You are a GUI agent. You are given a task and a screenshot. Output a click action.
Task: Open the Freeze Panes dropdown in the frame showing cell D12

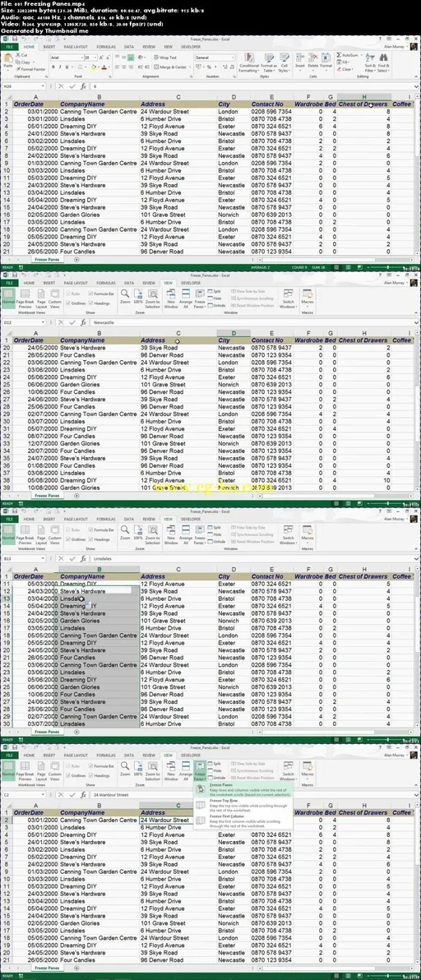(x=200, y=298)
